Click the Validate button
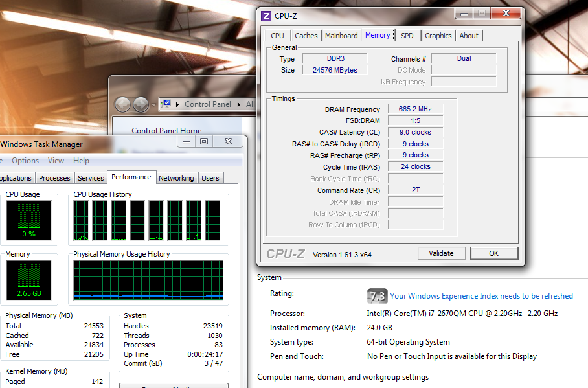588x388 pixels. pyautogui.click(x=442, y=253)
